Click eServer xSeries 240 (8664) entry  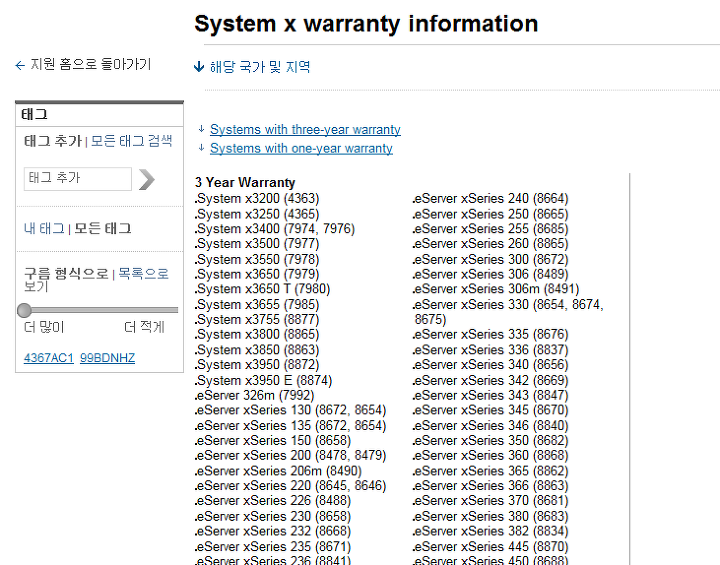pyautogui.click(x=490, y=198)
